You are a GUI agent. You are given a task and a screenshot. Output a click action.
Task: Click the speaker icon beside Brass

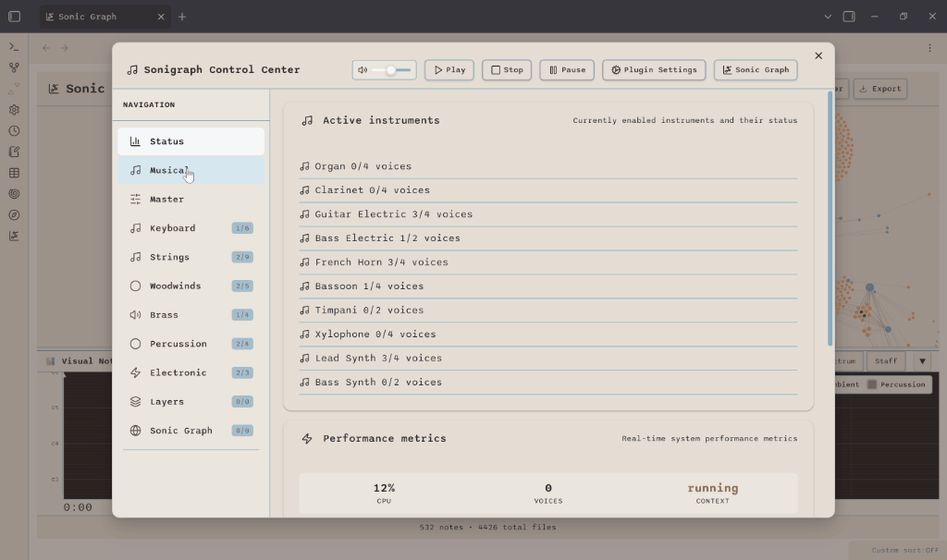pos(135,315)
